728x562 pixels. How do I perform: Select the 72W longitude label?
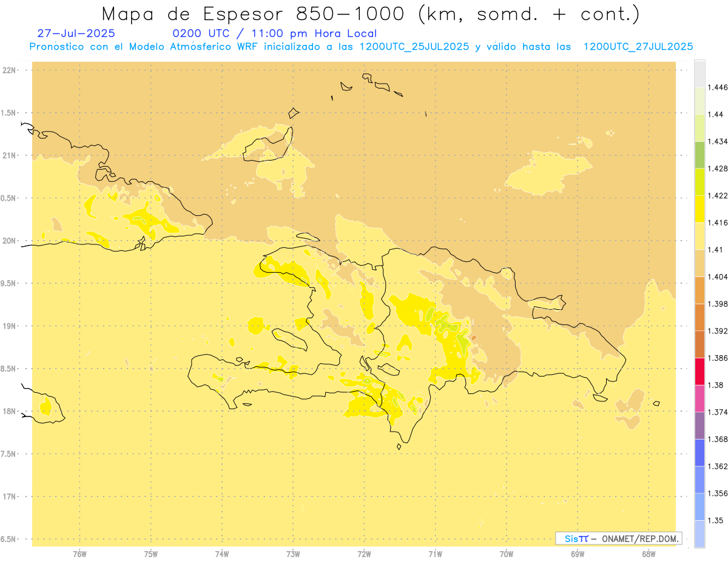[x=364, y=554]
